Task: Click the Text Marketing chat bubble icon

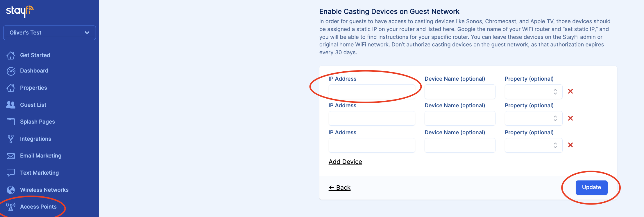Action: point(11,173)
